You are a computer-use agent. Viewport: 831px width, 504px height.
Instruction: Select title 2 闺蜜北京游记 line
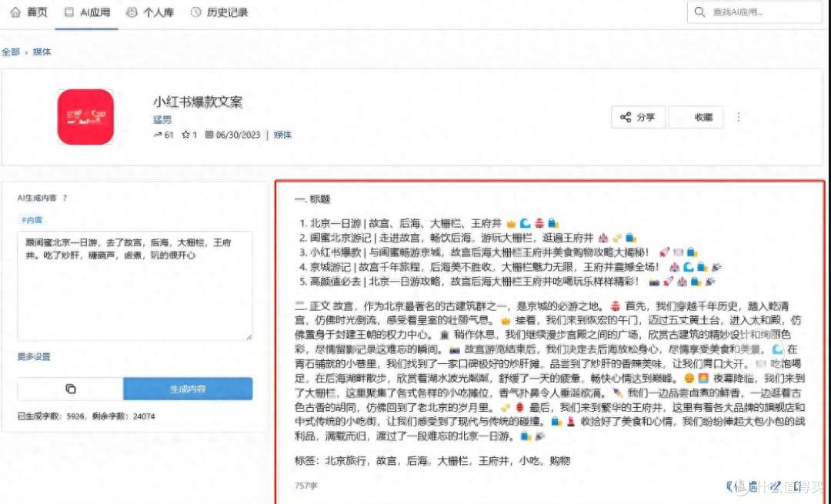click(x=467, y=238)
